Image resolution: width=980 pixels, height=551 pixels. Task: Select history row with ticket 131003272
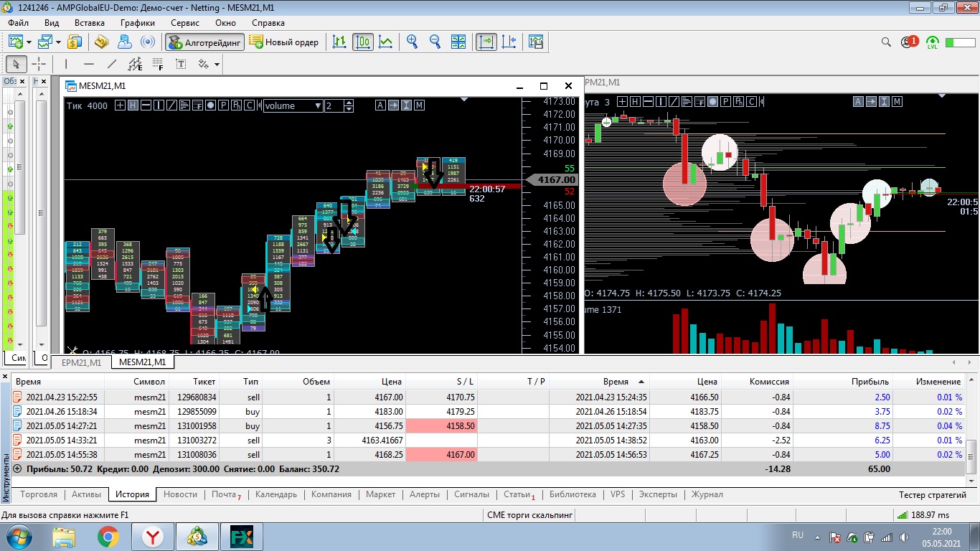click(x=489, y=441)
